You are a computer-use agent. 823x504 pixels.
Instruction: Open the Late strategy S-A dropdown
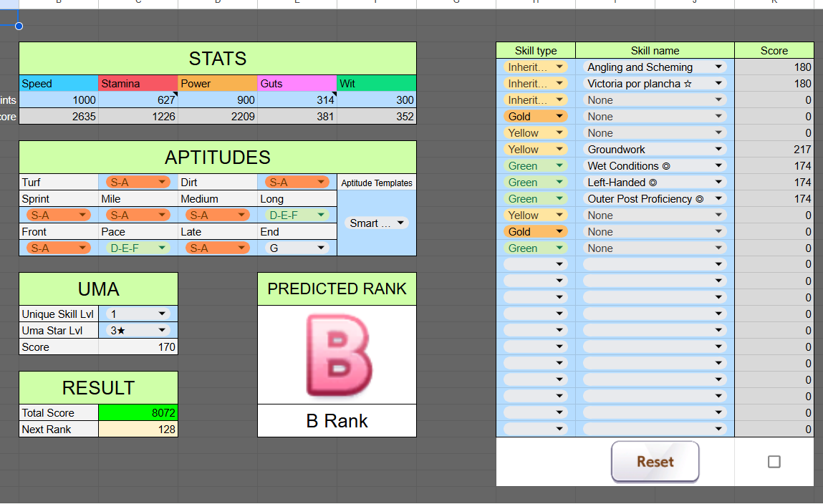[x=218, y=248]
